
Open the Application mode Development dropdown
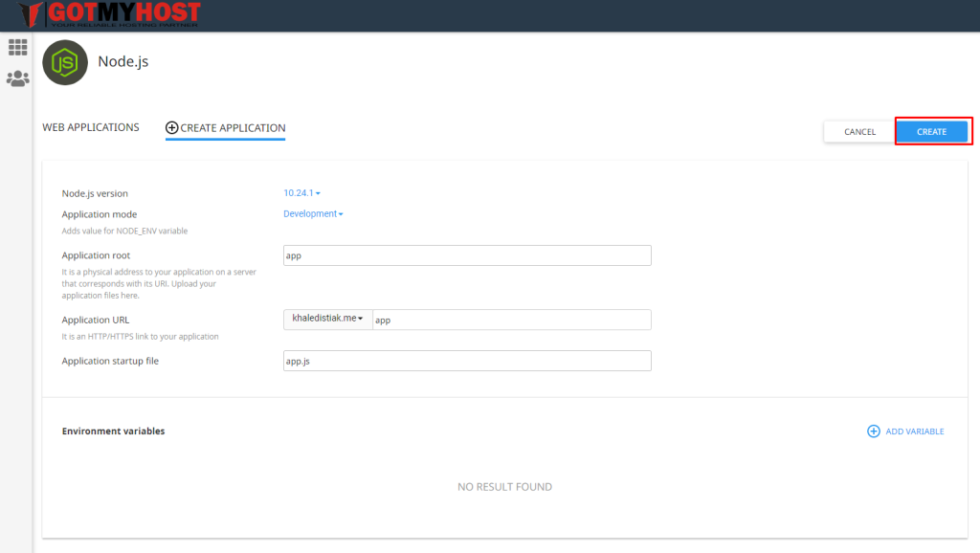(x=313, y=214)
